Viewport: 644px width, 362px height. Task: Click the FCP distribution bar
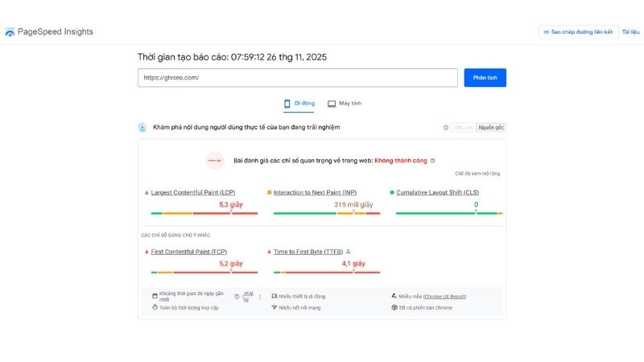204,273
